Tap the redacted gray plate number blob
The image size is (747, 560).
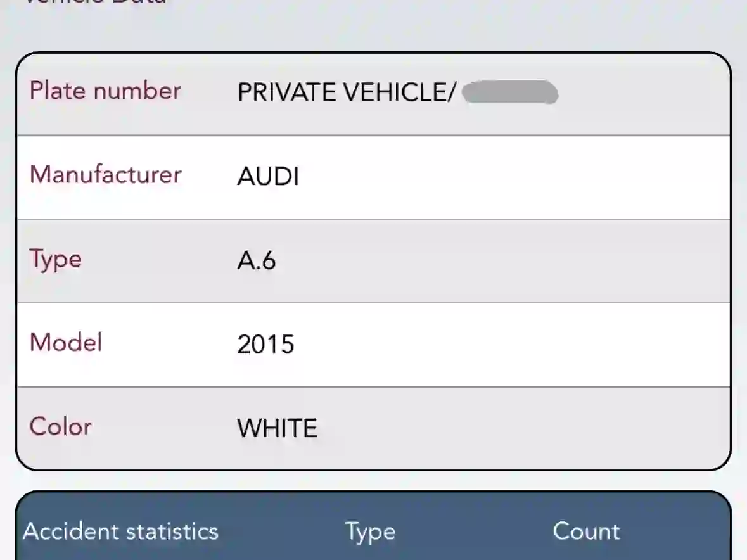pos(510,92)
